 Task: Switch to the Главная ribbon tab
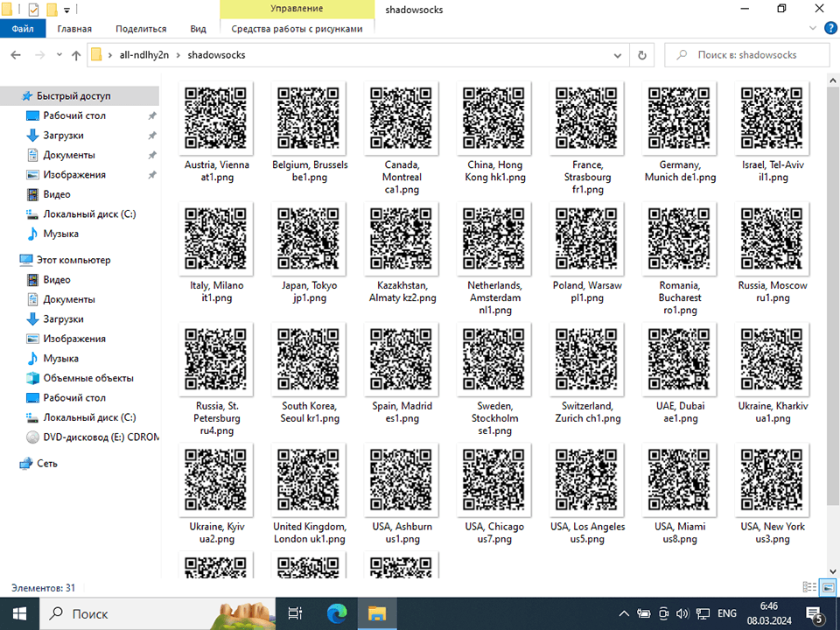74,29
